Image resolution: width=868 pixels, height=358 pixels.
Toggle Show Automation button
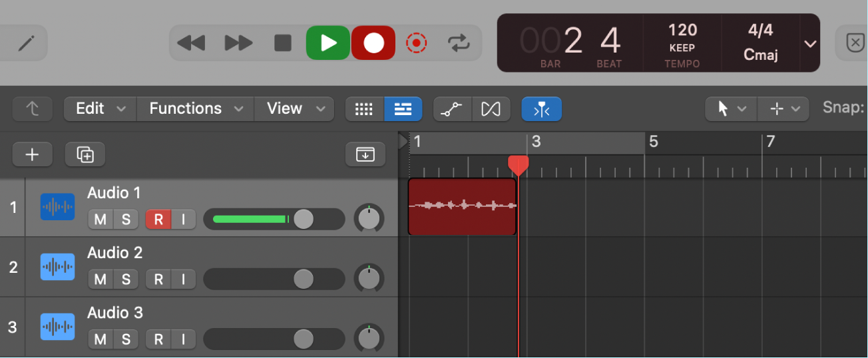[x=452, y=109]
